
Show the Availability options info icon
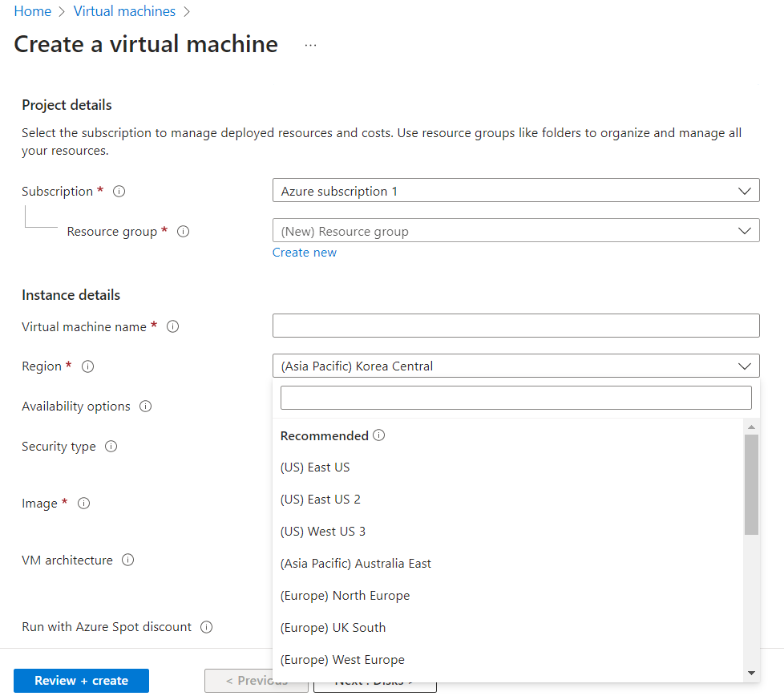(x=146, y=406)
